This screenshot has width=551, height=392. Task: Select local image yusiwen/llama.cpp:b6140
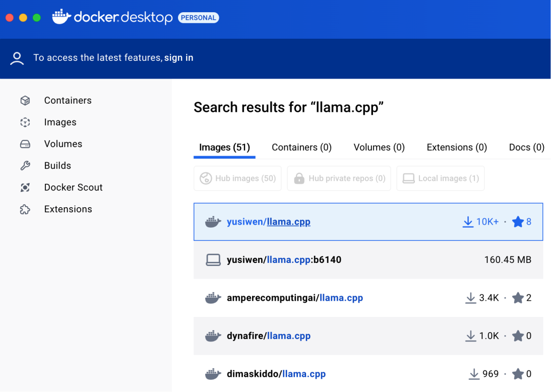point(368,260)
